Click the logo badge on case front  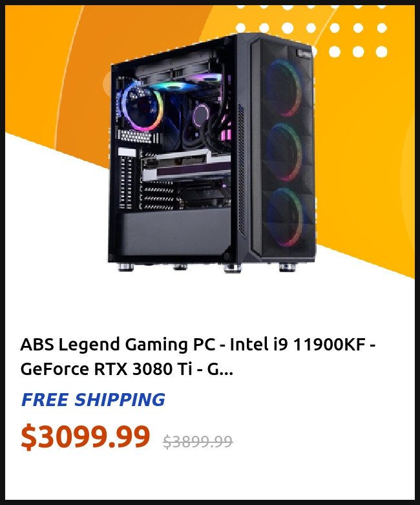tap(304, 53)
